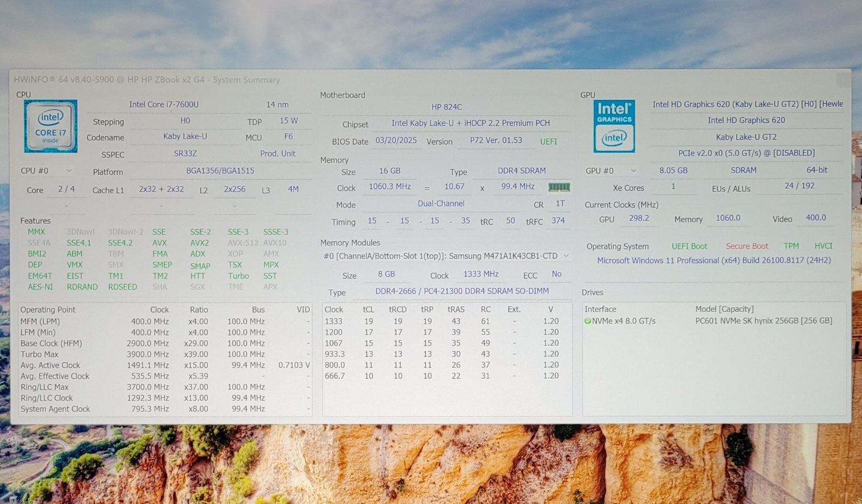
Task: Click the BGA1356/BGA1515 platform value
Action: pyautogui.click(x=220, y=171)
